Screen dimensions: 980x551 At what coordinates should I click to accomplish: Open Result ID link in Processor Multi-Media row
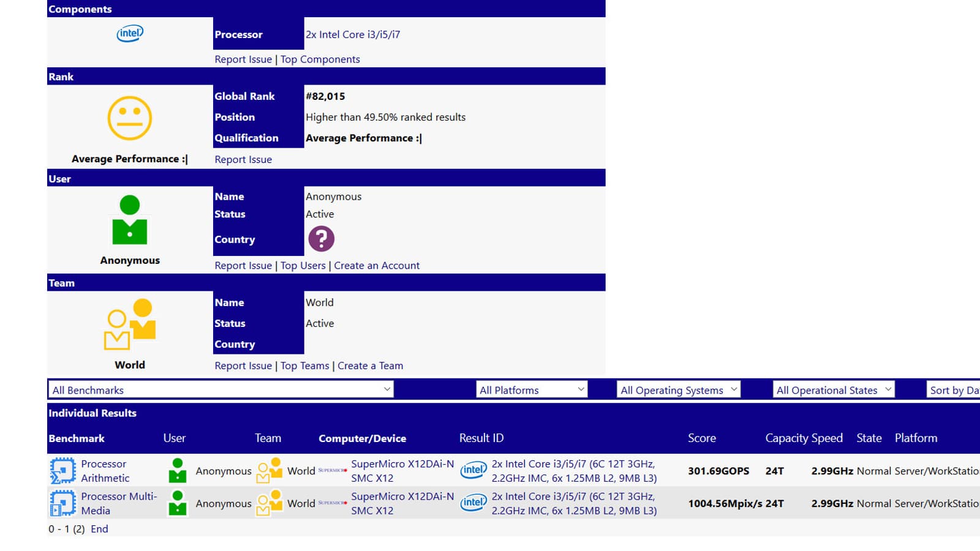tap(575, 503)
